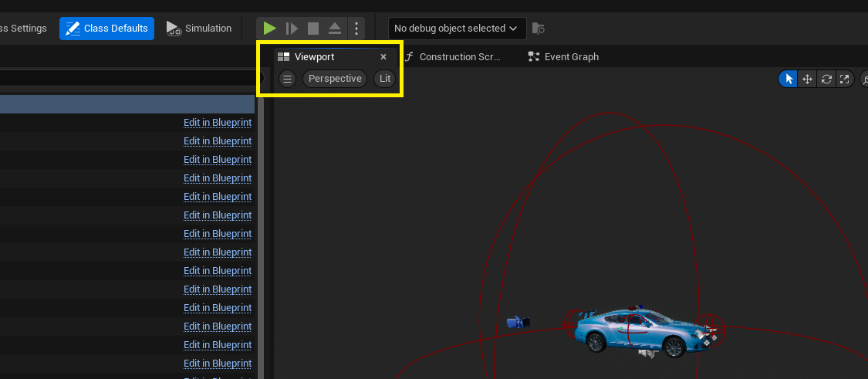This screenshot has height=379, width=868.
Task: Open the Perspective view mode dropdown
Action: 335,79
